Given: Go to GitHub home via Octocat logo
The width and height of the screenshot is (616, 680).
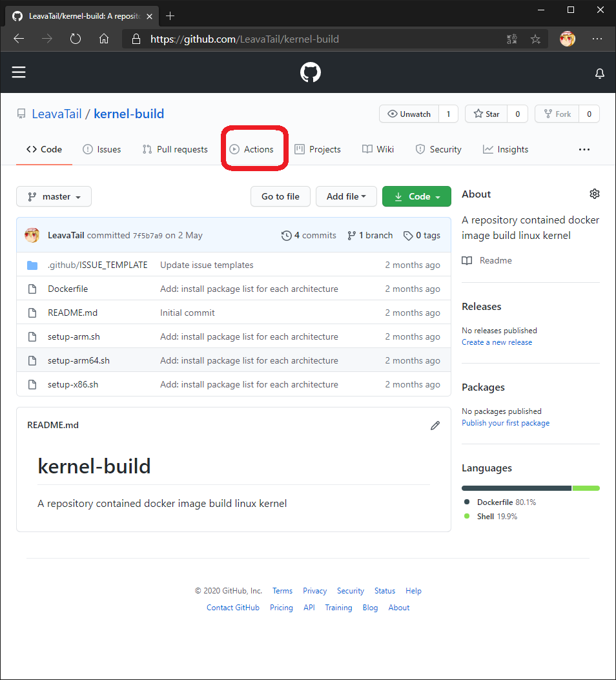Looking at the screenshot, I should [x=311, y=72].
